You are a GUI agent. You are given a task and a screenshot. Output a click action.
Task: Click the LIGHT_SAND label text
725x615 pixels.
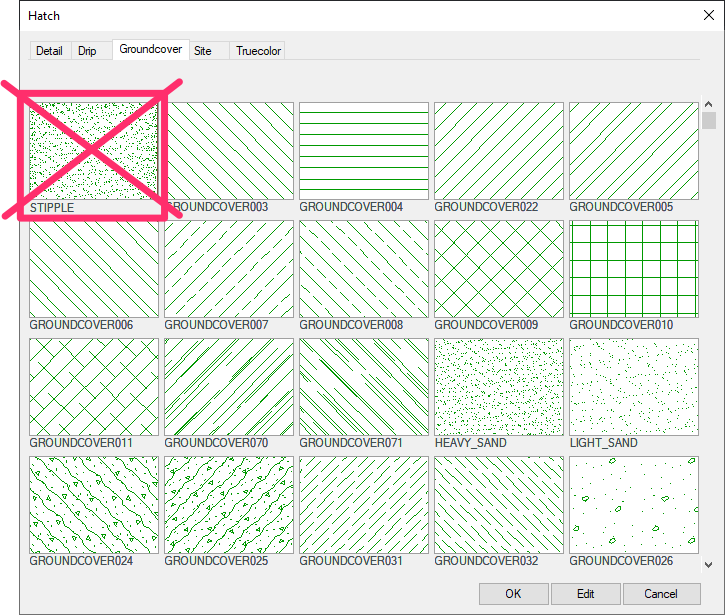pyautogui.click(x=603, y=443)
